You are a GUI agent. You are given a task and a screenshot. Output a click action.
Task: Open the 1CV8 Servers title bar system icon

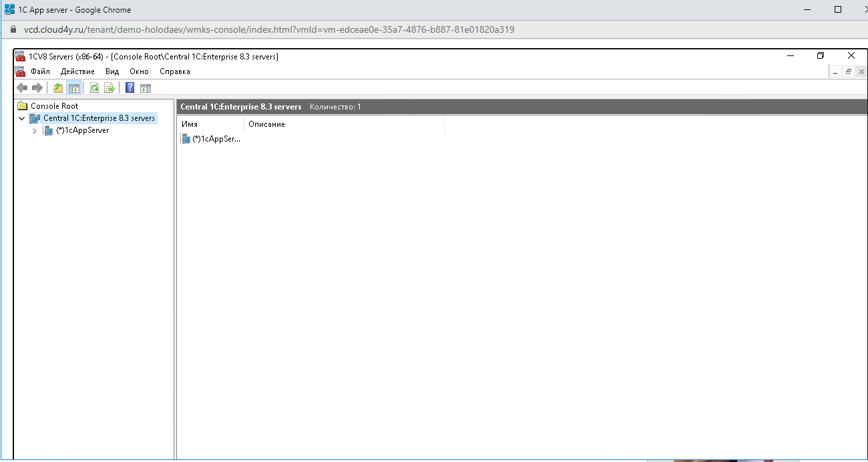(x=21, y=57)
